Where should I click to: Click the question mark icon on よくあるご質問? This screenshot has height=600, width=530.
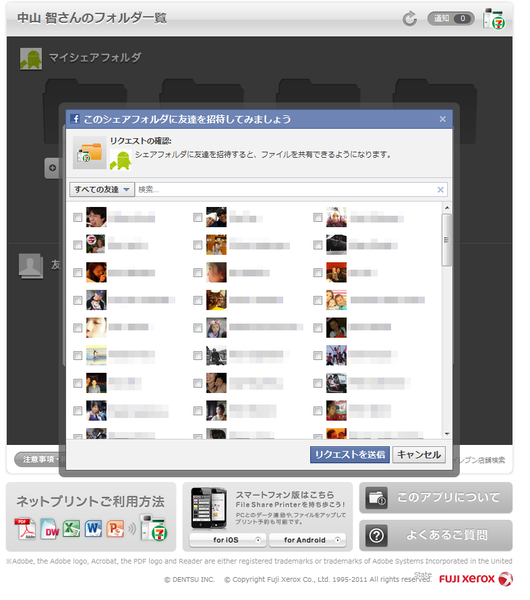pos(377,535)
